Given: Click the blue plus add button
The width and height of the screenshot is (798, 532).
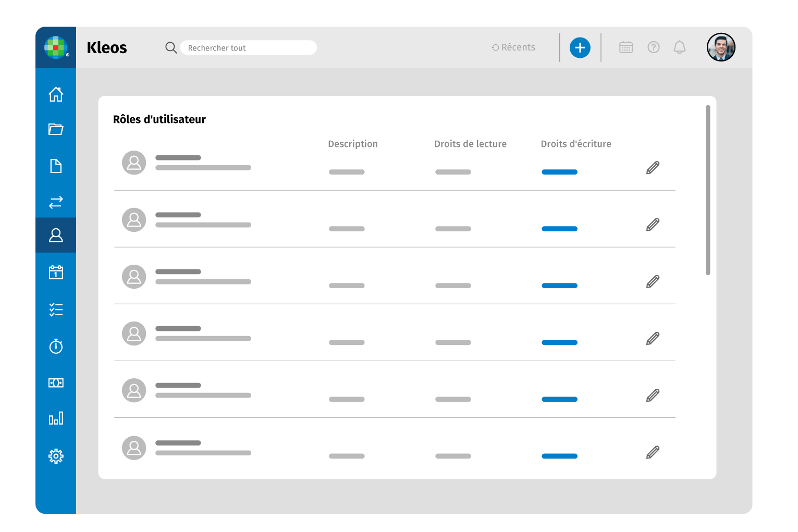Looking at the screenshot, I should (x=580, y=48).
